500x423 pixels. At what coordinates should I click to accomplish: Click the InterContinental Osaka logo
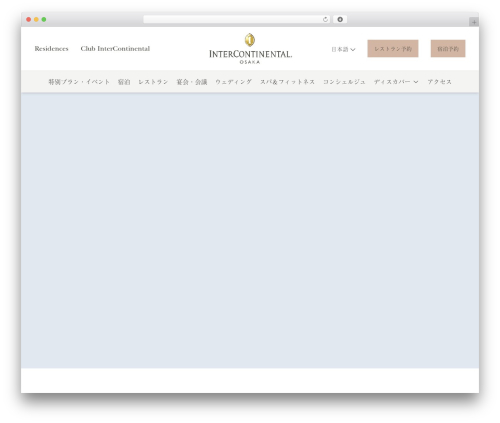(x=250, y=49)
